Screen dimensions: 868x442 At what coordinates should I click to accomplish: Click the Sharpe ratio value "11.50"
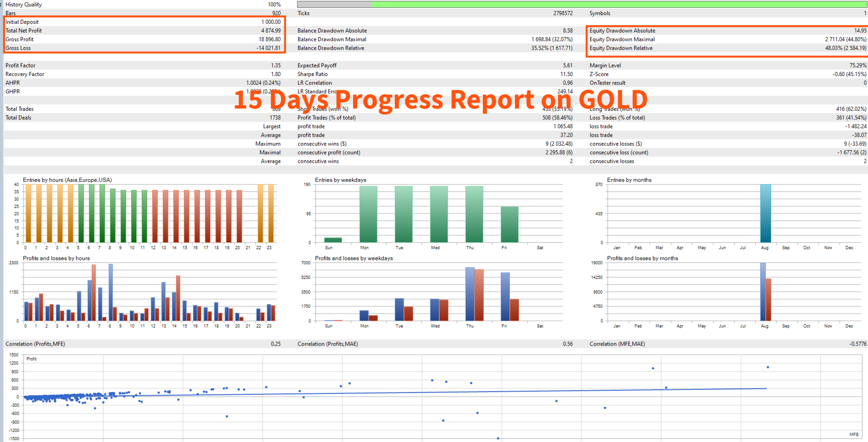coord(566,74)
